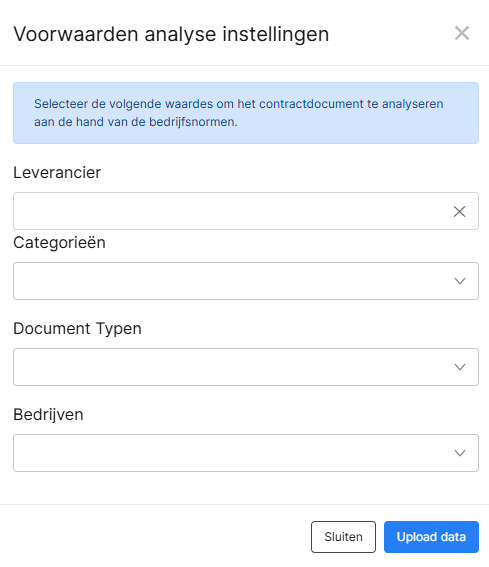Click the text 'Selecteer de volgende waardes'

click(x=124, y=104)
